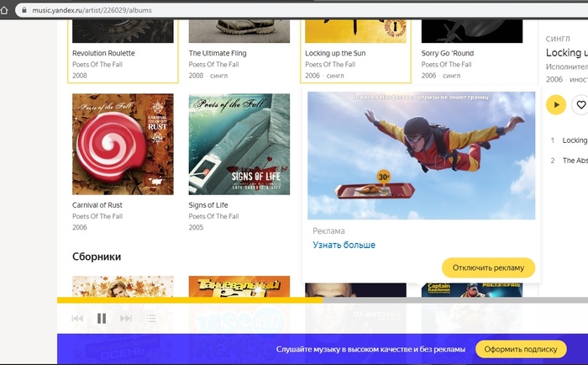Click the skydiver advertisement image
Image resolution: width=588 pixels, height=365 pixels.
(x=421, y=155)
